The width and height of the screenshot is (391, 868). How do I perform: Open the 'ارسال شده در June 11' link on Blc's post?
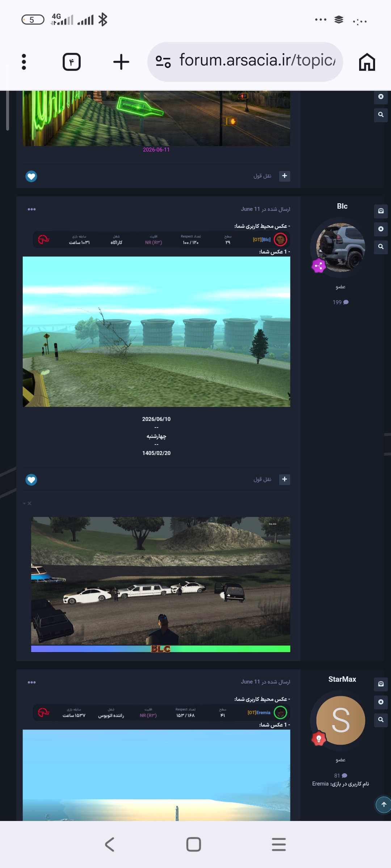tap(265, 209)
